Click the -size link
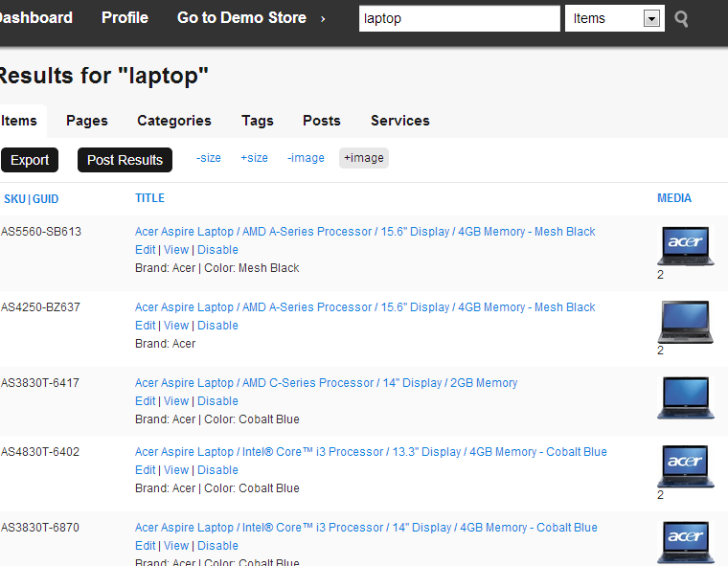 [209, 158]
